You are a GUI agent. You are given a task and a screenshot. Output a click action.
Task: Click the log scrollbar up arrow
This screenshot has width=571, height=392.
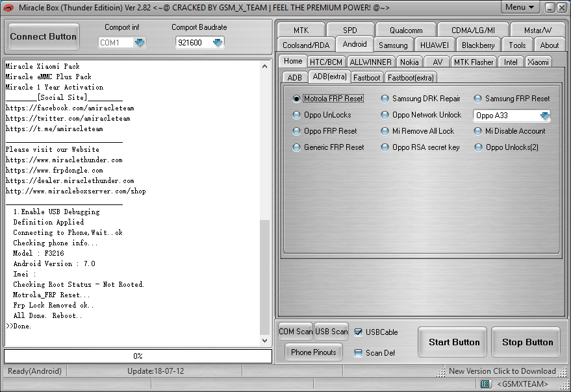coord(265,66)
